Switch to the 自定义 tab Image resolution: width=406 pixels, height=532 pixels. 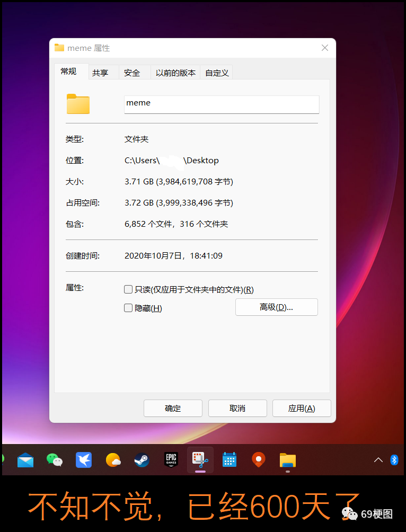pyautogui.click(x=217, y=73)
